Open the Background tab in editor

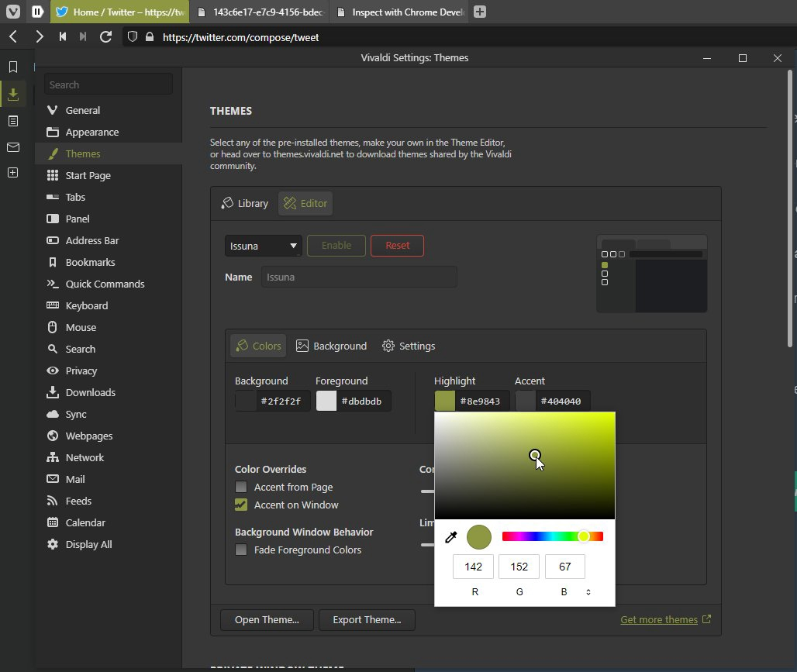(x=331, y=346)
